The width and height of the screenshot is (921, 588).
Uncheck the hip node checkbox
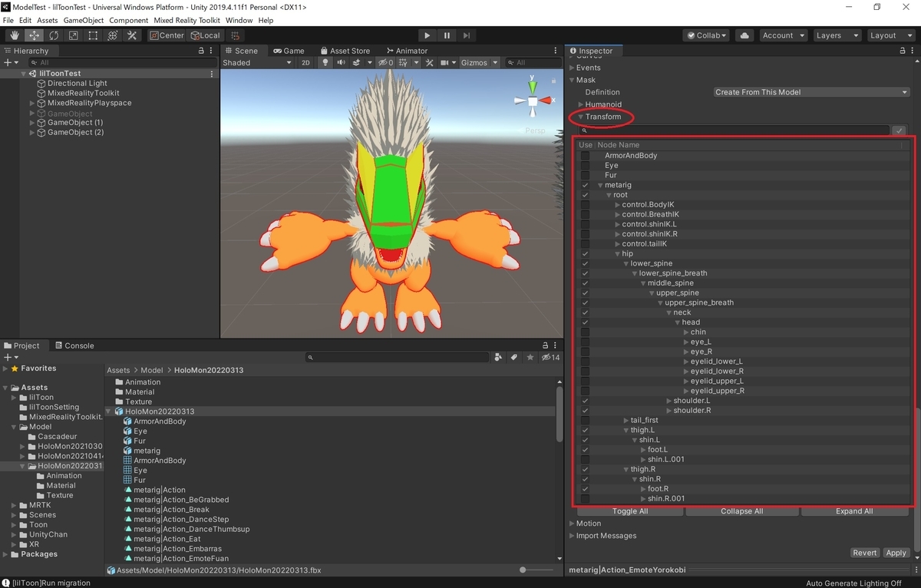click(x=586, y=253)
